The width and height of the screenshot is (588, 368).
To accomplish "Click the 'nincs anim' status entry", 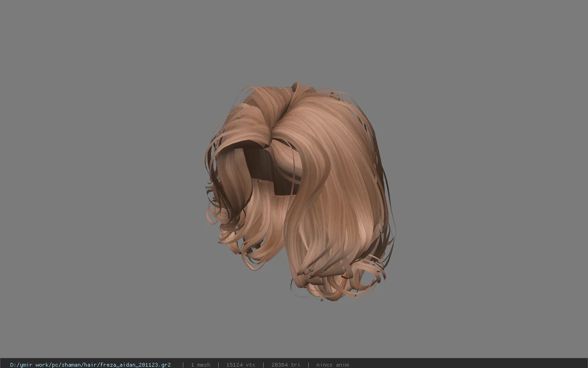I will point(333,365).
